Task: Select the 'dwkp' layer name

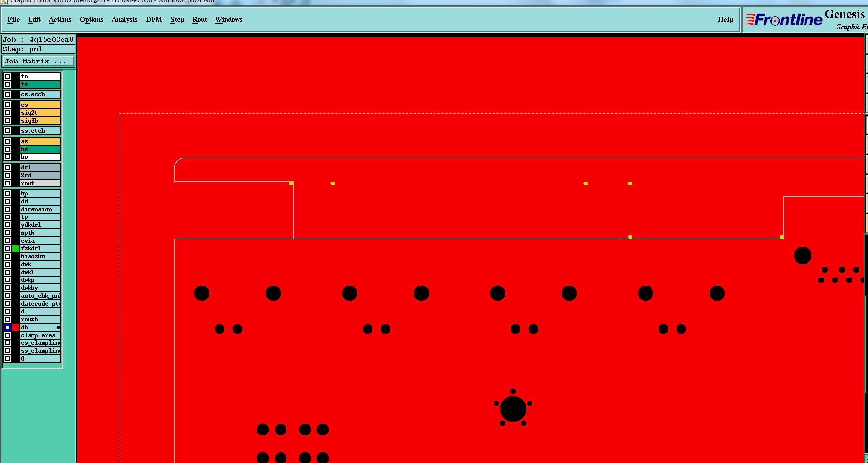Action: [40, 280]
